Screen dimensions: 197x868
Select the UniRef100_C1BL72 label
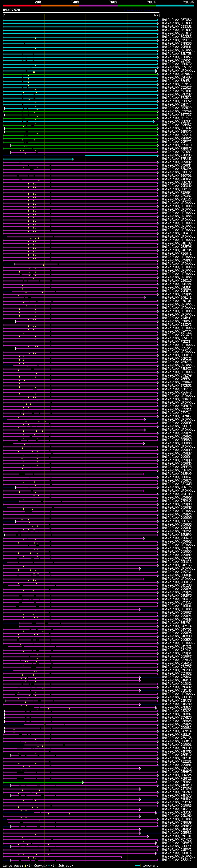(x=177, y=172)
